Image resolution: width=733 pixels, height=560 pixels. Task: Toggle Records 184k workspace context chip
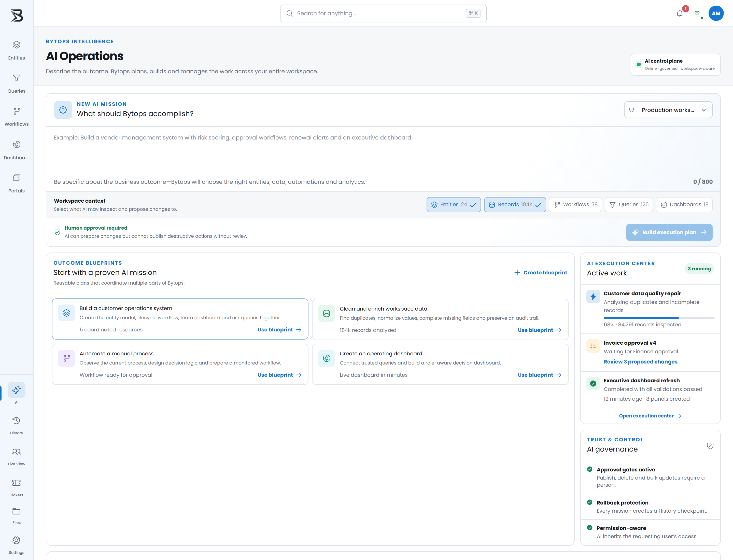[515, 204]
